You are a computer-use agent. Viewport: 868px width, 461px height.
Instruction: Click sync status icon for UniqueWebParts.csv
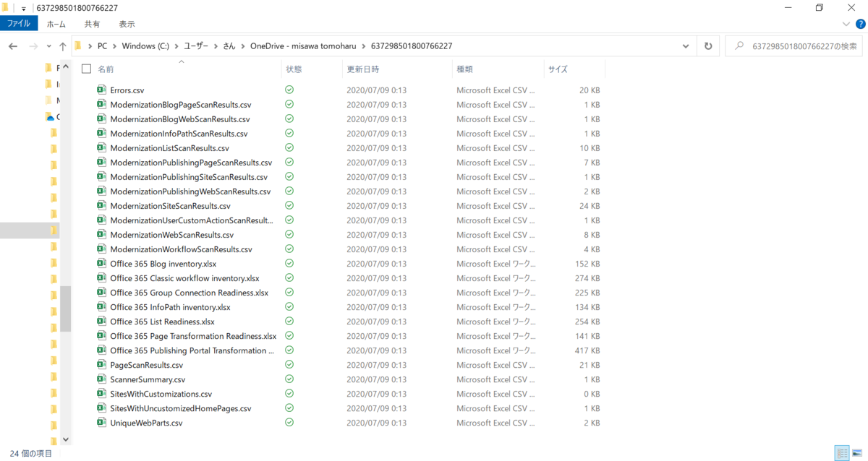point(289,423)
